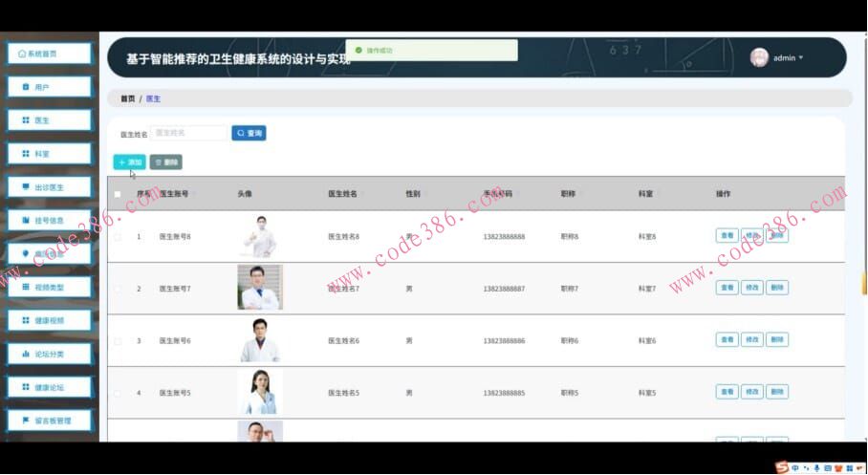
Task: Click 修改 for 医生姓名7 row
Action: point(751,288)
